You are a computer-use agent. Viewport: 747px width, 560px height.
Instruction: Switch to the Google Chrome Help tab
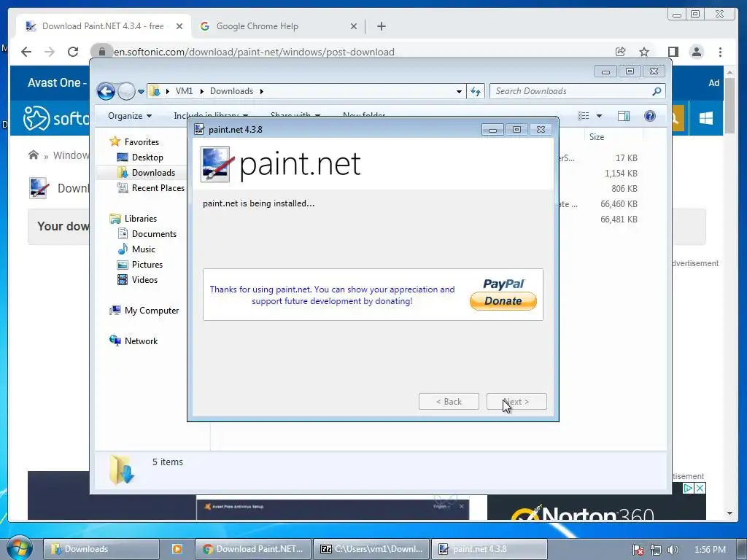258,26
